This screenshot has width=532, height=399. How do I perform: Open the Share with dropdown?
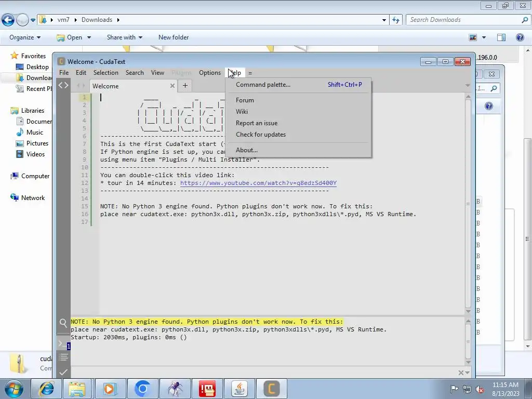[125, 37]
